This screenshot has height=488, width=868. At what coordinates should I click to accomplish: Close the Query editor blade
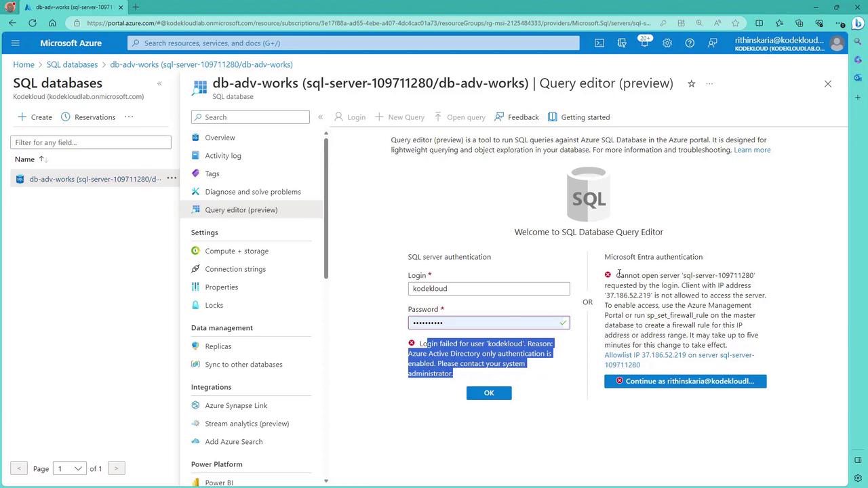click(827, 83)
